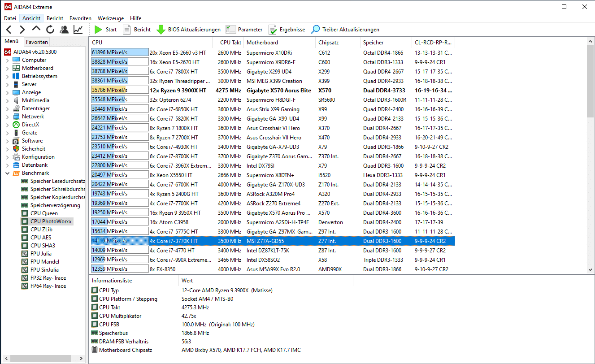The width and height of the screenshot is (595, 364).
Task: Select CPU Multiplikator info row
Action: coord(222,316)
